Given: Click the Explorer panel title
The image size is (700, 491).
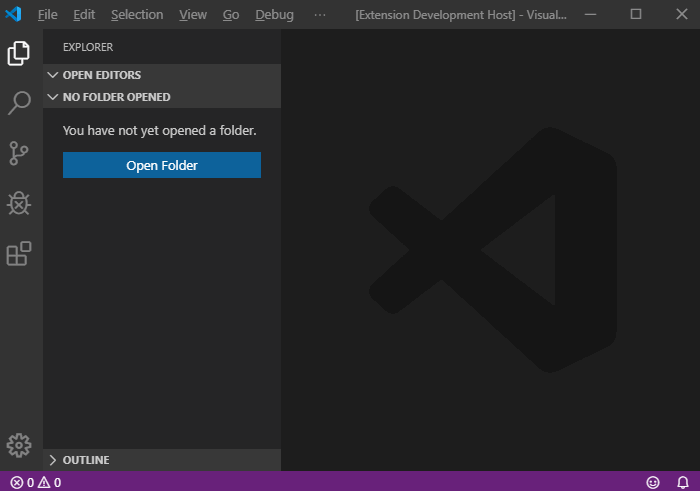Looking at the screenshot, I should 88,47.
